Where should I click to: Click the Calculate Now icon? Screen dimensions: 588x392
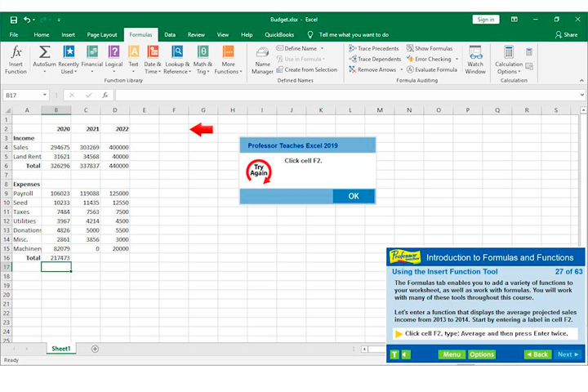529,51
